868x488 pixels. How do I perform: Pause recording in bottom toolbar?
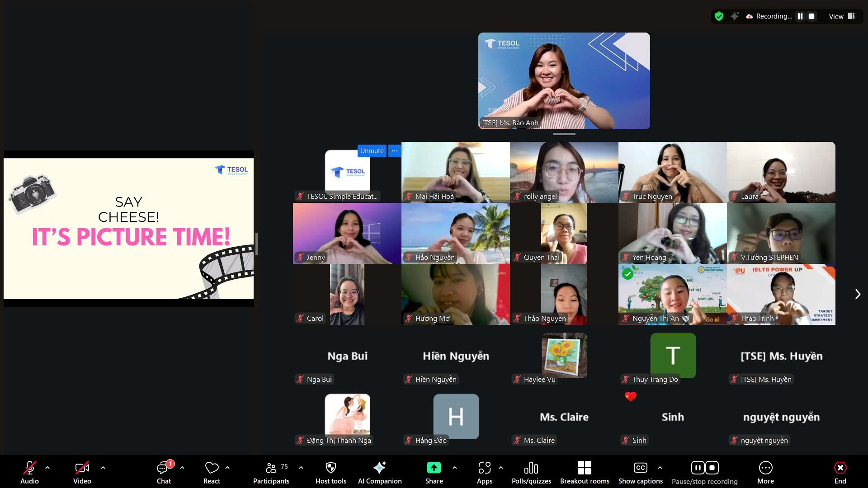coord(698,468)
